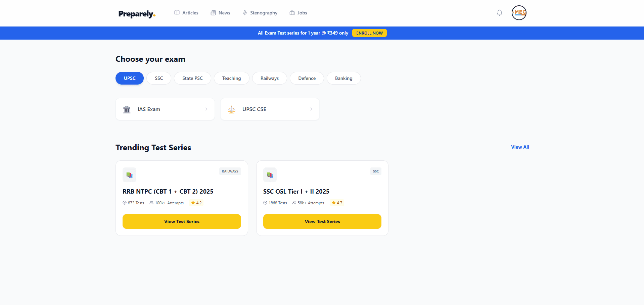This screenshot has height=305, width=644.
Task: Select the Railways exam category chip
Action: [269, 78]
